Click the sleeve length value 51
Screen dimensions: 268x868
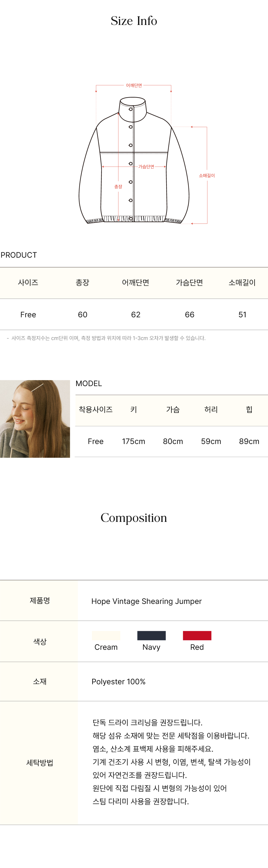coord(243,314)
